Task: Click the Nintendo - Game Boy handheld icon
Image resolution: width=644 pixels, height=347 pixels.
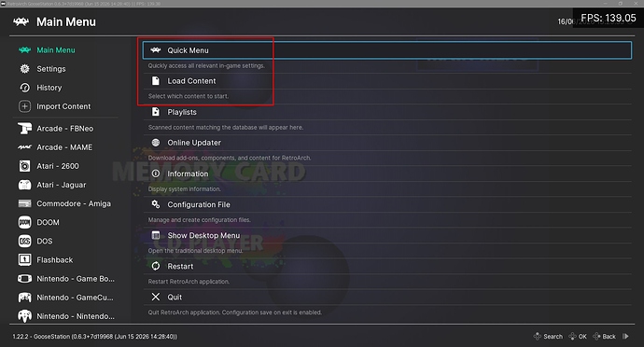Action: click(x=24, y=279)
